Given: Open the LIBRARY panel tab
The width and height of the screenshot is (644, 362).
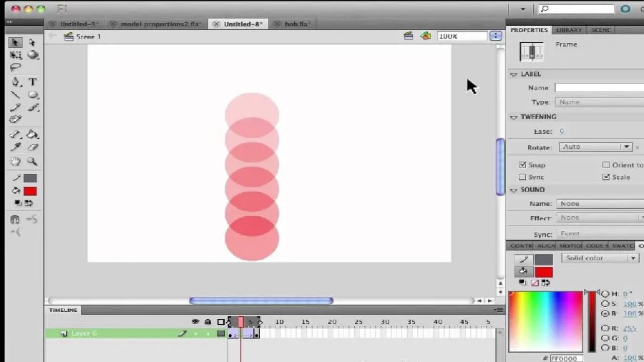Looking at the screenshot, I should click(568, 30).
